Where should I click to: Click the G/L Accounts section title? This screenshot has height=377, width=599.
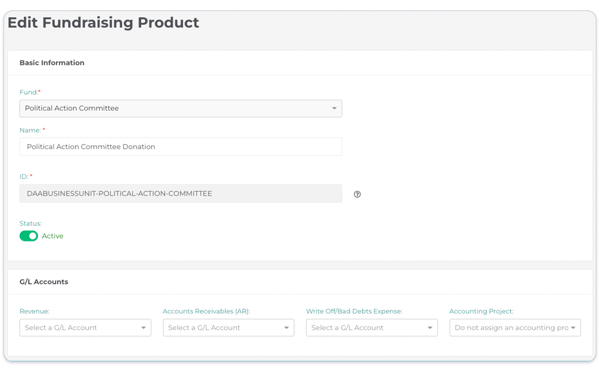tap(44, 282)
